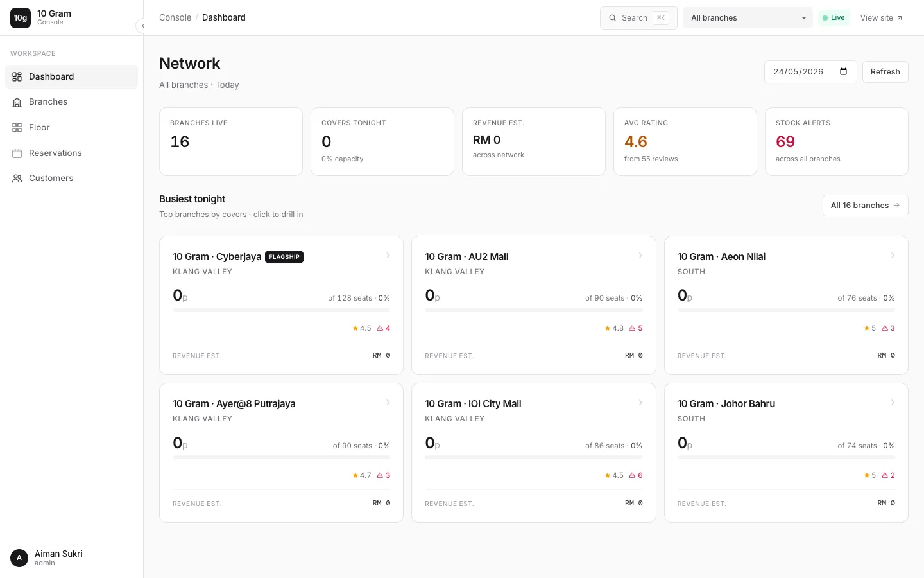Click the 10g logo icon
This screenshot has height=578, width=924.
click(21, 18)
